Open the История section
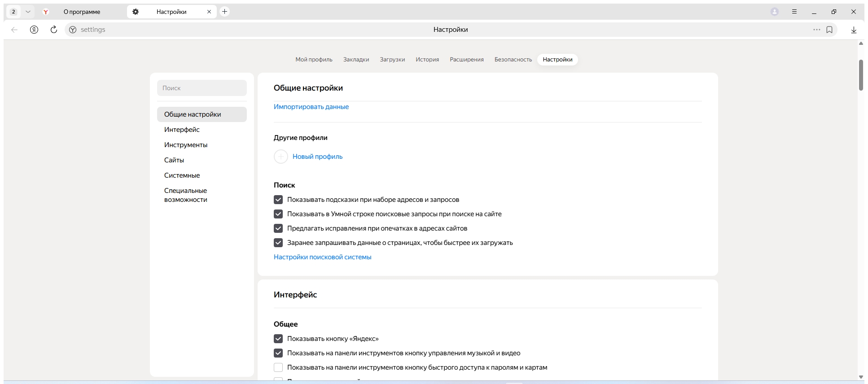 coord(427,60)
